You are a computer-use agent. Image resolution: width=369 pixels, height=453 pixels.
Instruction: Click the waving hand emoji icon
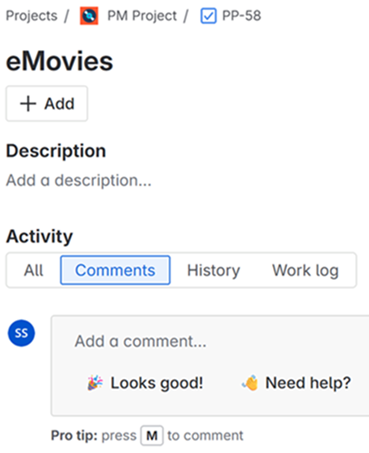(250, 383)
